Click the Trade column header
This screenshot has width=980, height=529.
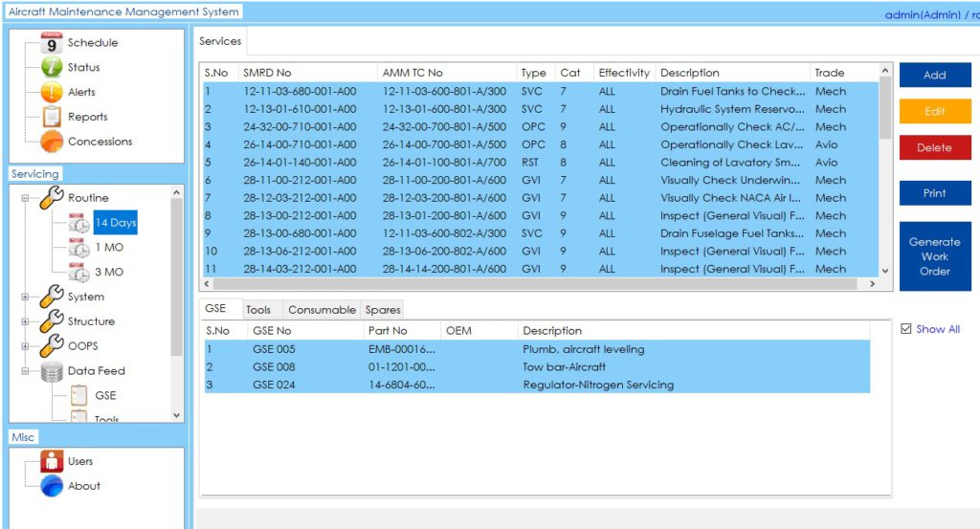pyautogui.click(x=844, y=73)
